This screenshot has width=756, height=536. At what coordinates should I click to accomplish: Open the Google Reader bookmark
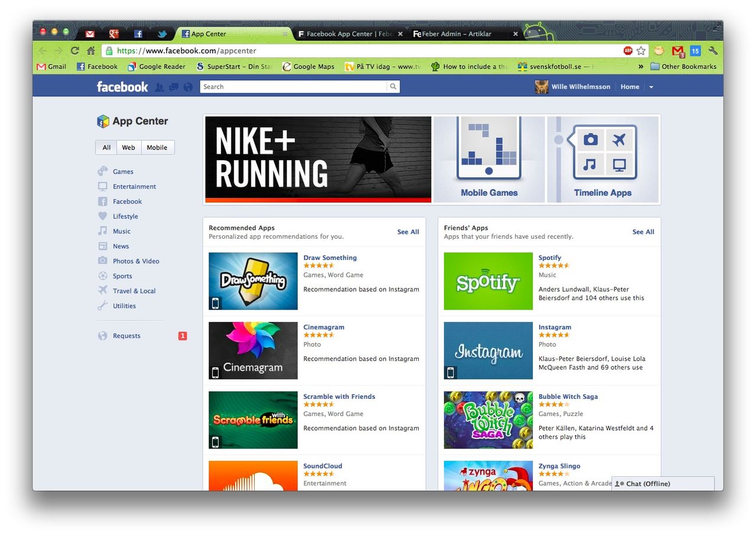pyautogui.click(x=157, y=67)
